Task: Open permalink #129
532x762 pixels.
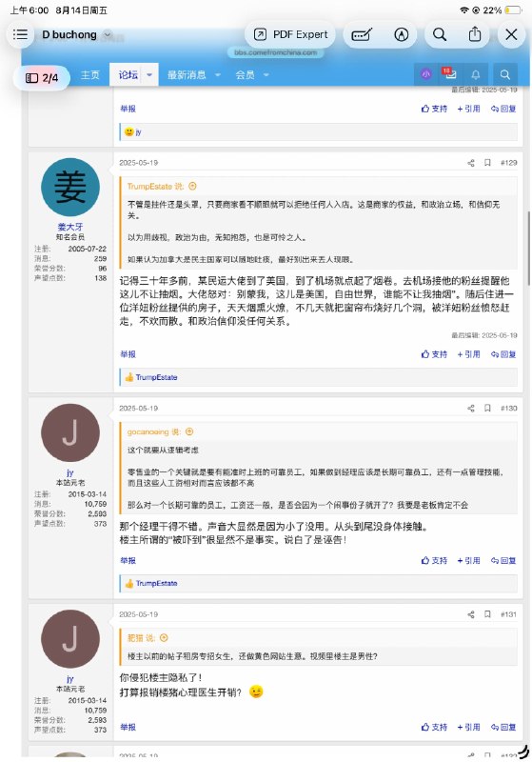Action: (x=509, y=163)
